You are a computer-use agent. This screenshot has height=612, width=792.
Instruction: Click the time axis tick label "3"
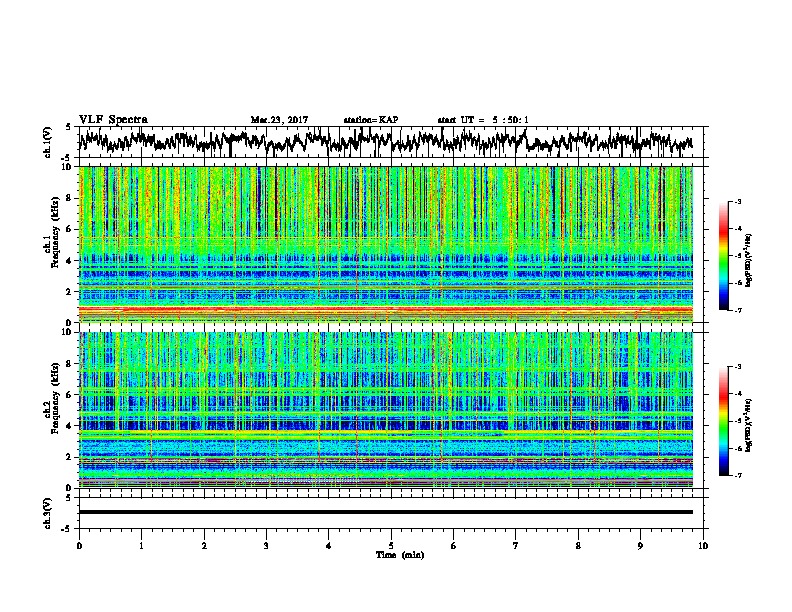tap(266, 546)
